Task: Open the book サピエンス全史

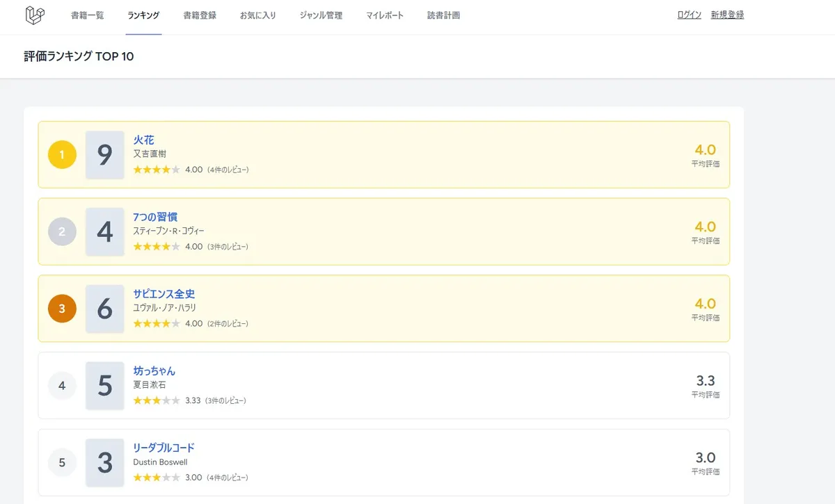Action: [164, 294]
